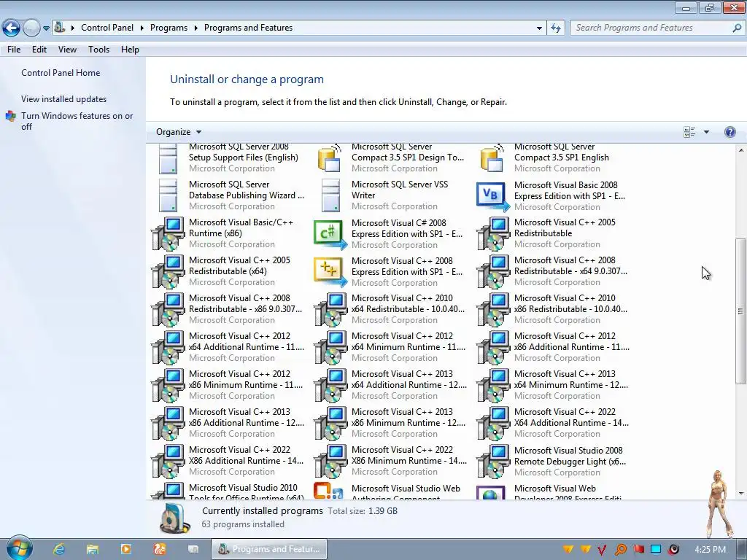Click the search magnifier icon
The height and width of the screenshot is (560, 747).
tap(737, 28)
